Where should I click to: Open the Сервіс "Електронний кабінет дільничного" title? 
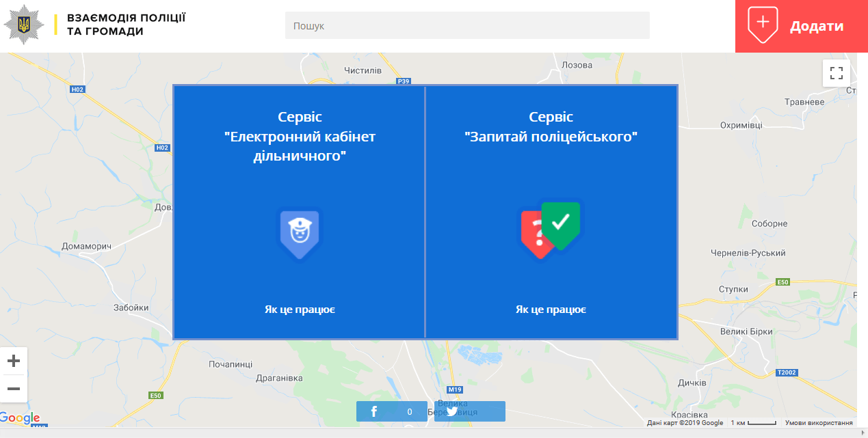click(x=300, y=137)
